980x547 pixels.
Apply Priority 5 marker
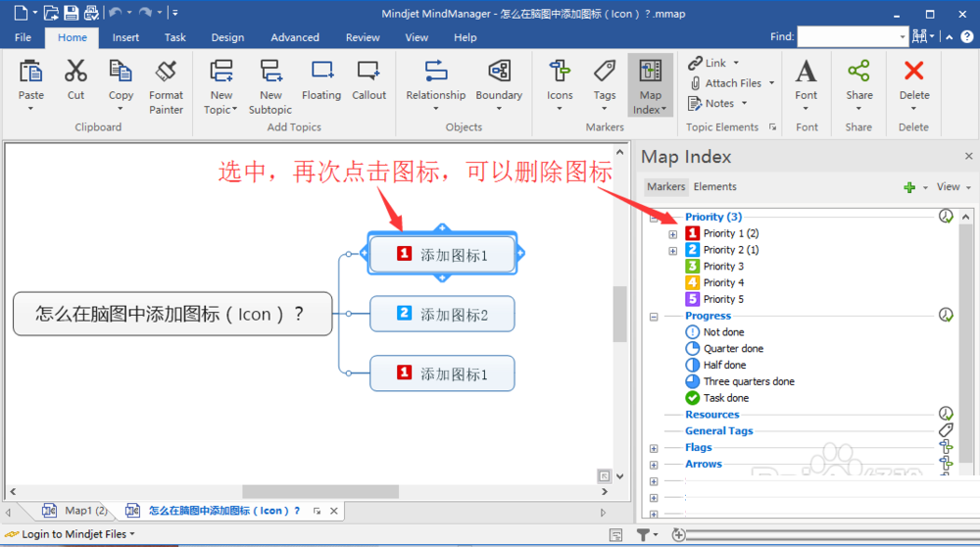tap(714, 299)
